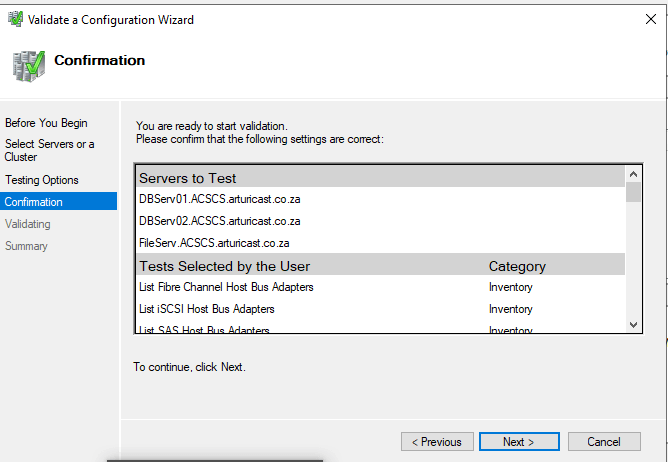The height and width of the screenshot is (462, 668).
Task: Click the wizard title bar icon
Action: (17, 19)
